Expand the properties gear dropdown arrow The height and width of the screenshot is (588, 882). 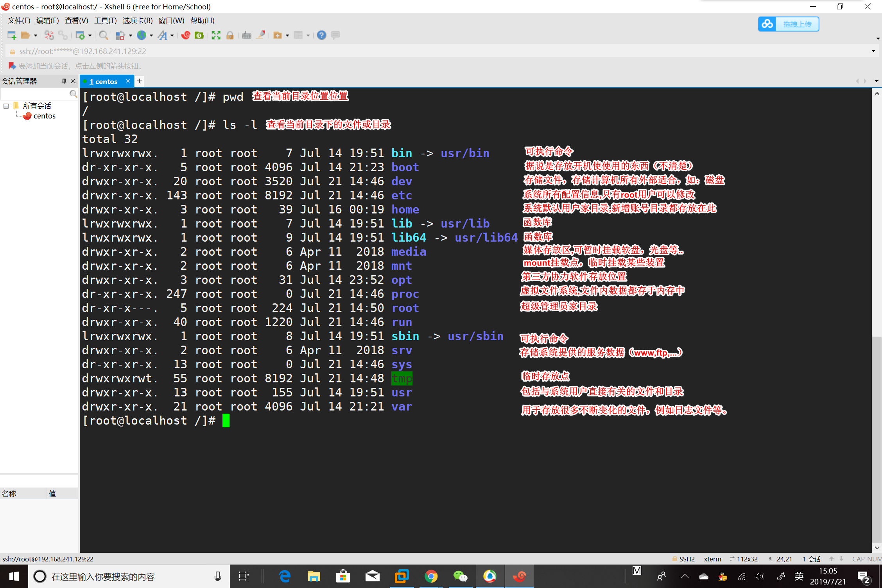[x=90, y=36]
